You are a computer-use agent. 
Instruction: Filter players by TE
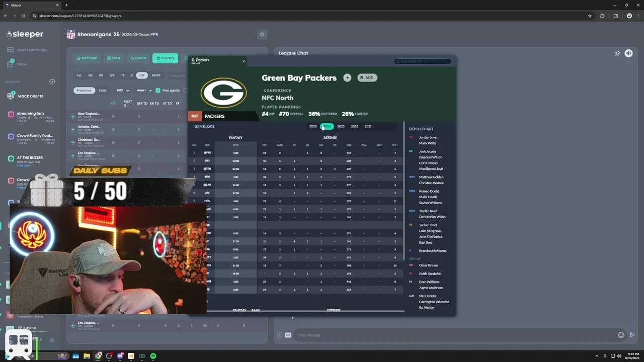[x=122, y=75]
